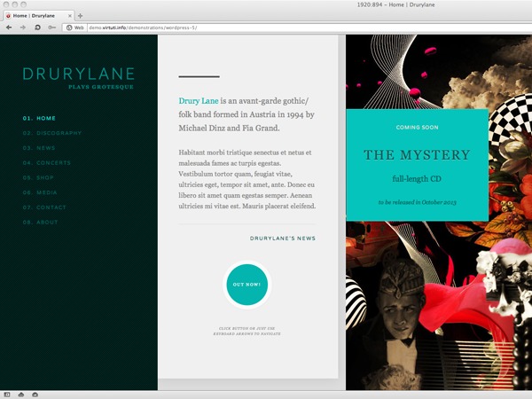Open the 02. Discography menu item
The image size is (532, 399).
pyautogui.click(x=52, y=133)
